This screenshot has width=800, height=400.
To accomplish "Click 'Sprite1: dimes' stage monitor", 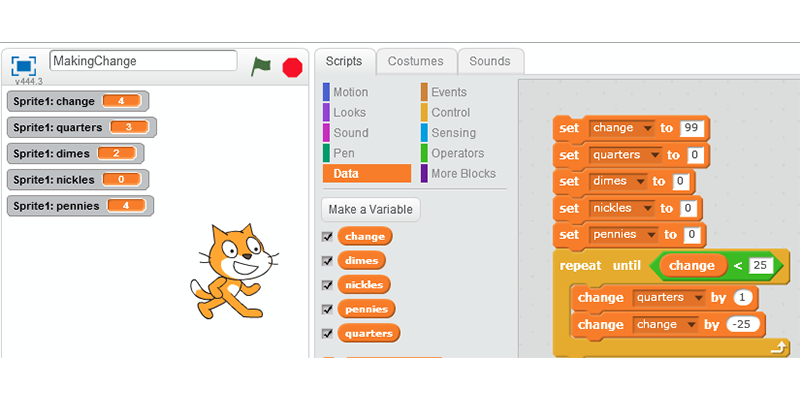I will 76,154.
